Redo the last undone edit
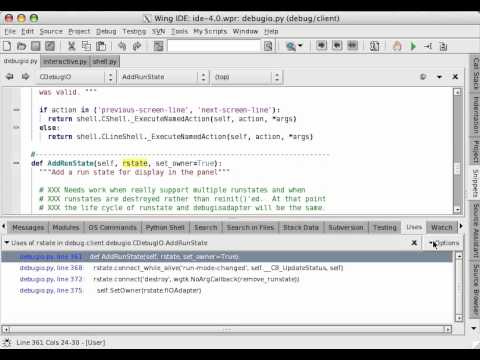480x360 pixels. [137, 46]
